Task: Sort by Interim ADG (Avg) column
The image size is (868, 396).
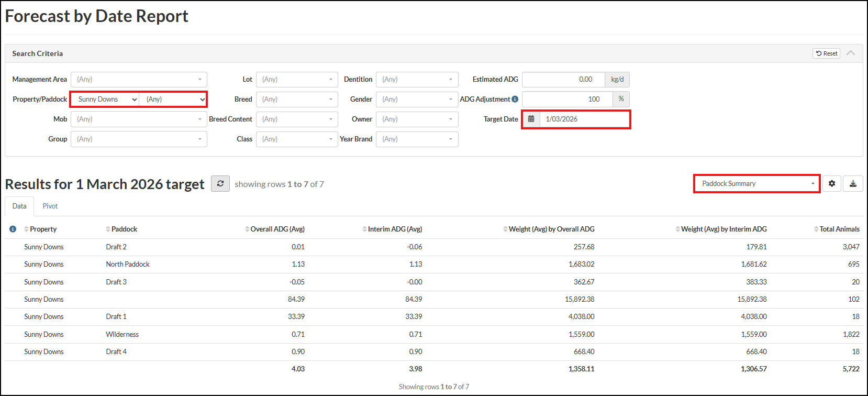Action: 392,229
